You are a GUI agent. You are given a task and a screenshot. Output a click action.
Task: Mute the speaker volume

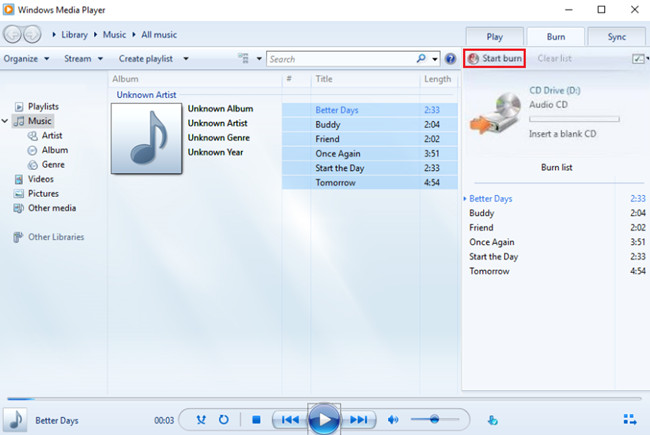tap(393, 420)
